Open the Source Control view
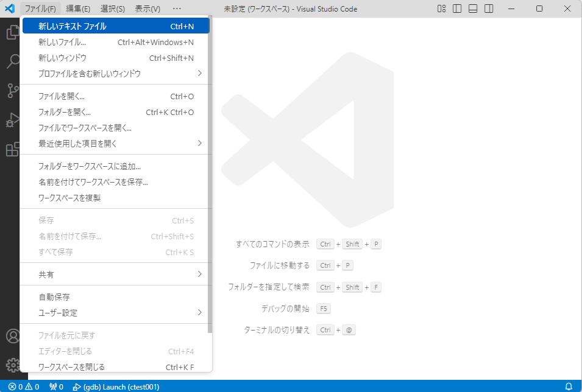This screenshot has width=582, height=392. point(13,91)
